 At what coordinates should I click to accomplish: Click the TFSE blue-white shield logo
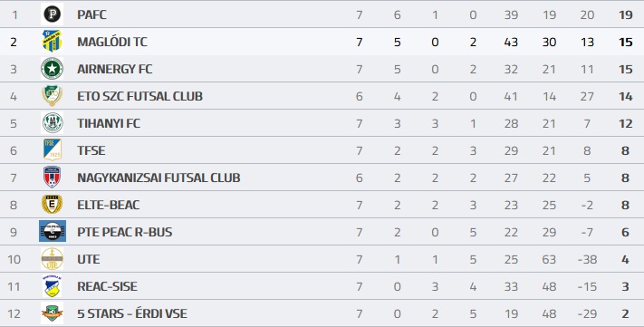coord(53,150)
